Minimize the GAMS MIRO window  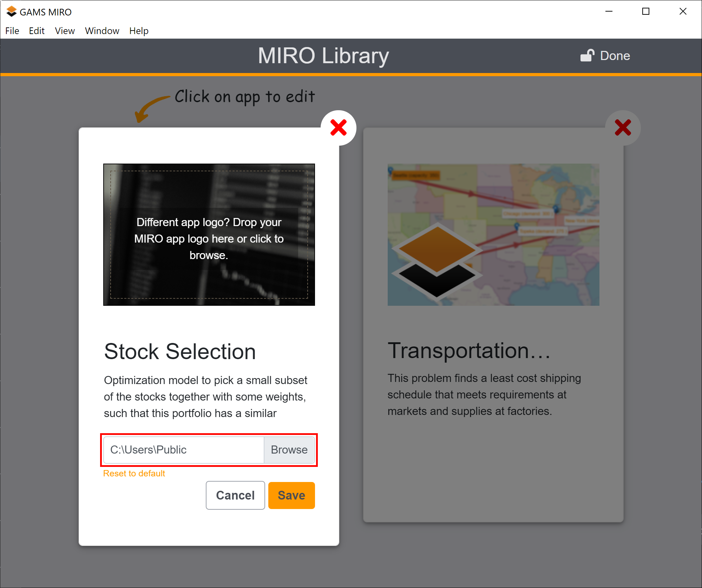pyautogui.click(x=609, y=12)
